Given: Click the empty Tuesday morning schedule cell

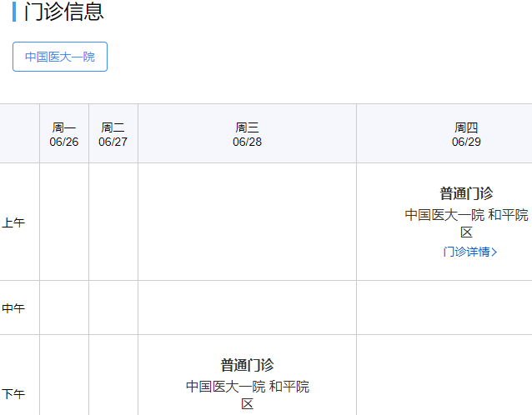Looking at the screenshot, I should pos(113,222).
